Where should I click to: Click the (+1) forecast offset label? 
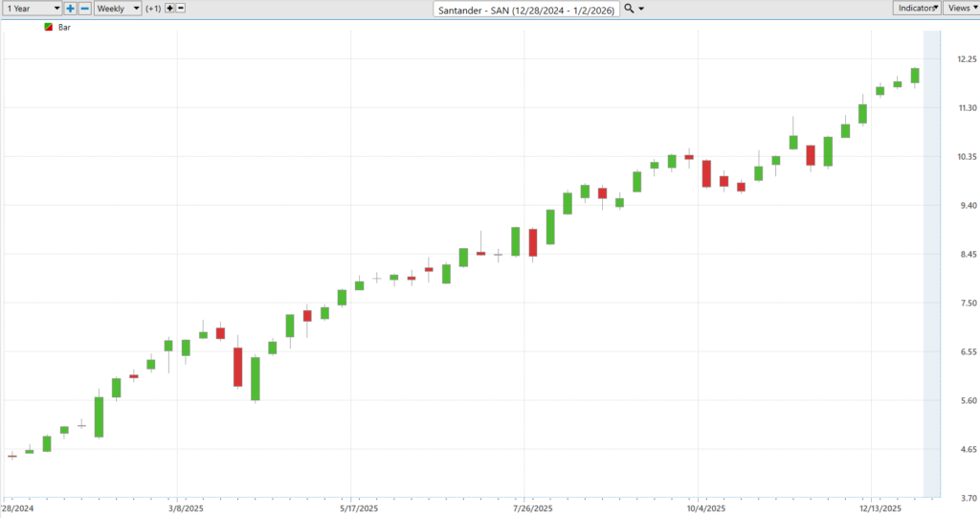pos(153,8)
